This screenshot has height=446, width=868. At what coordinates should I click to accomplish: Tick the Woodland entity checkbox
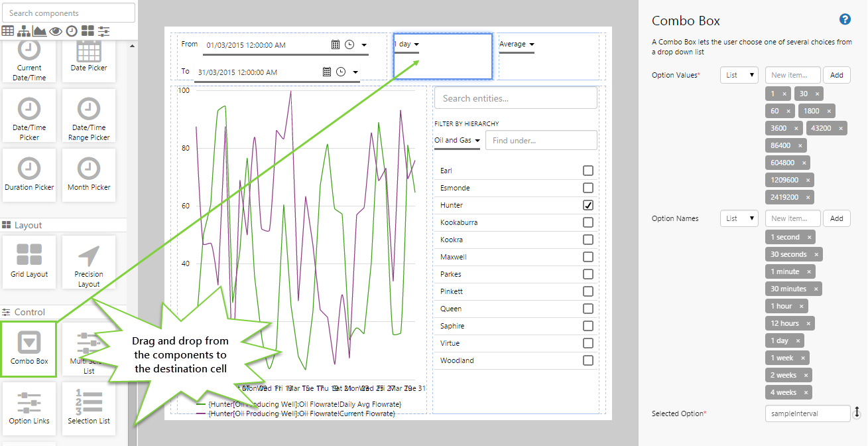[588, 360]
